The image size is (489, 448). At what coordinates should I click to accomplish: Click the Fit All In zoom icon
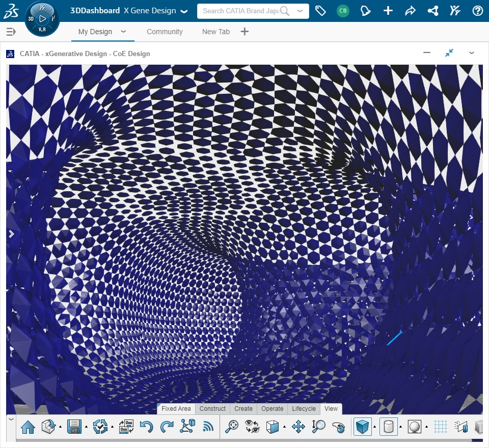pyautogui.click(x=232, y=427)
